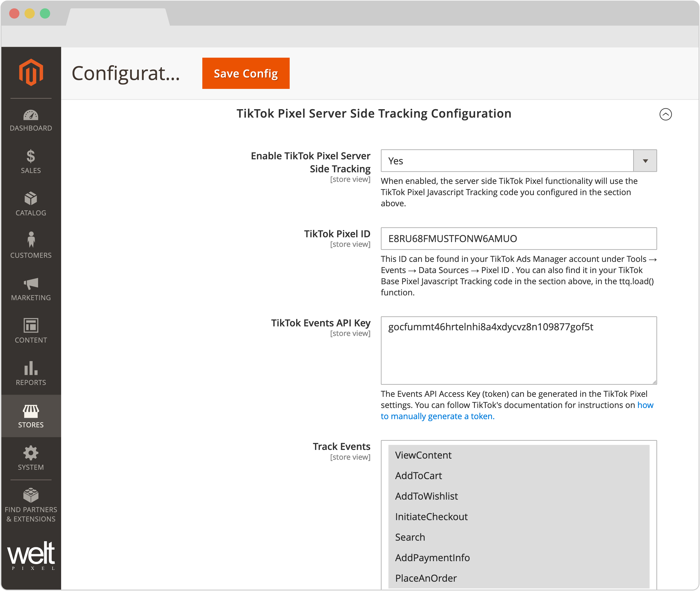The height and width of the screenshot is (591, 700).
Task: Select the Stores menu item
Action: coord(31,416)
